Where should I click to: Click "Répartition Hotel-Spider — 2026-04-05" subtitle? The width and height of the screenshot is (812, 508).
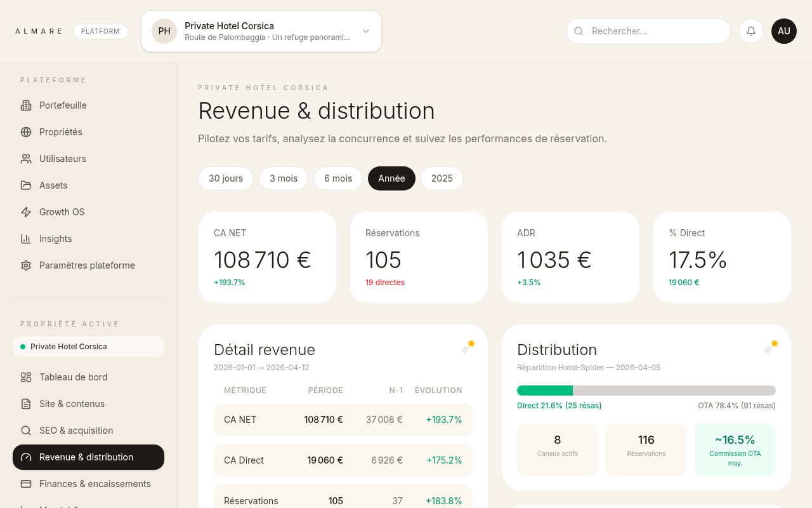(589, 368)
